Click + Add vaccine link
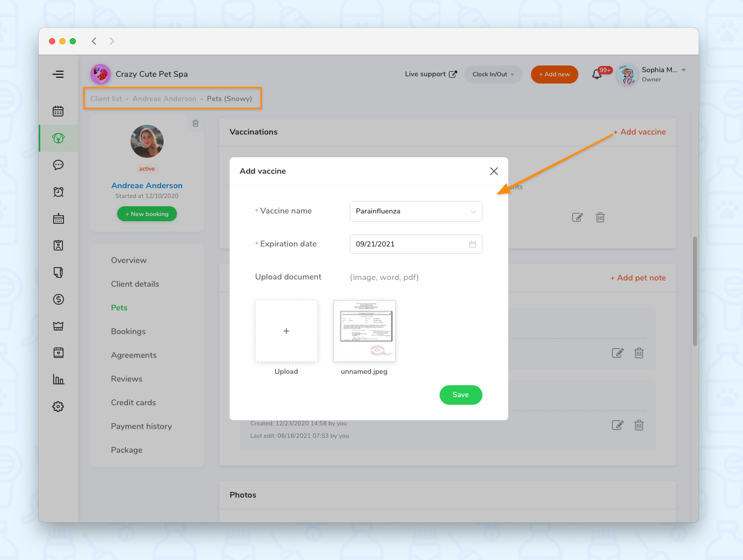The width and height of the screenshot is (743, 560). 639,132
